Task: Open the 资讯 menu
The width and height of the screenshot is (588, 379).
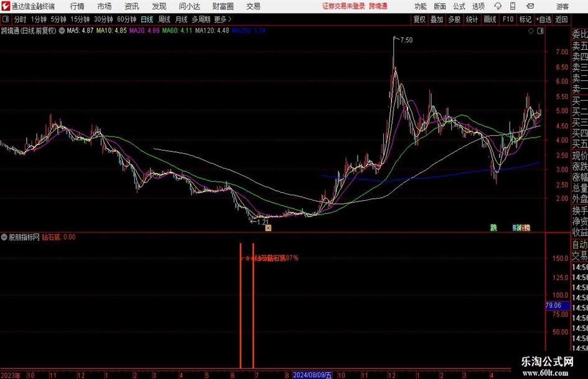Action: [132, 6]
